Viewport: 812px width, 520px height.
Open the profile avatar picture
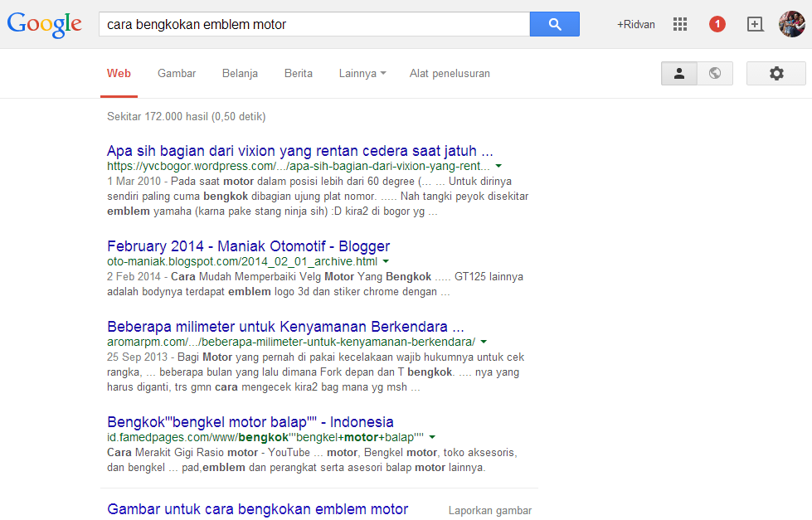click(x=792, y=24)
